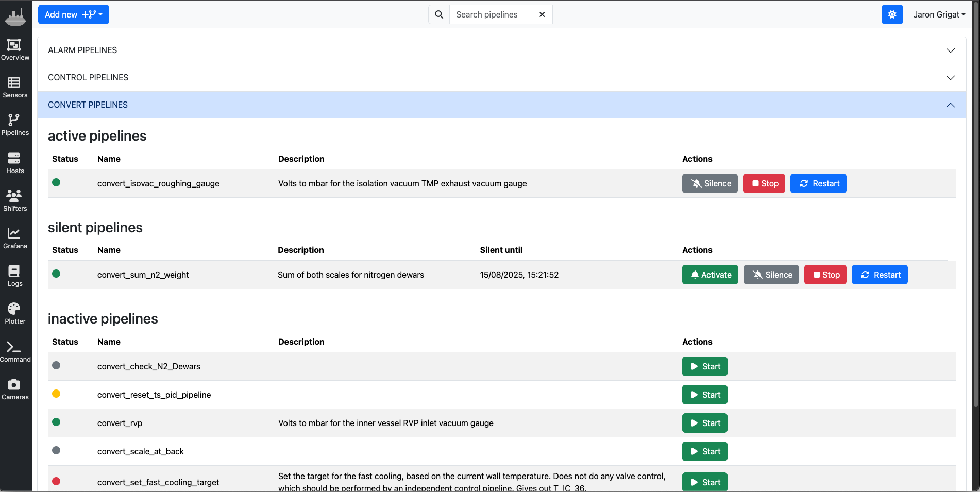980x492 pixels.
Task: Activate the convert_sum_n2_weight pipeline
Action: point(710,275)
